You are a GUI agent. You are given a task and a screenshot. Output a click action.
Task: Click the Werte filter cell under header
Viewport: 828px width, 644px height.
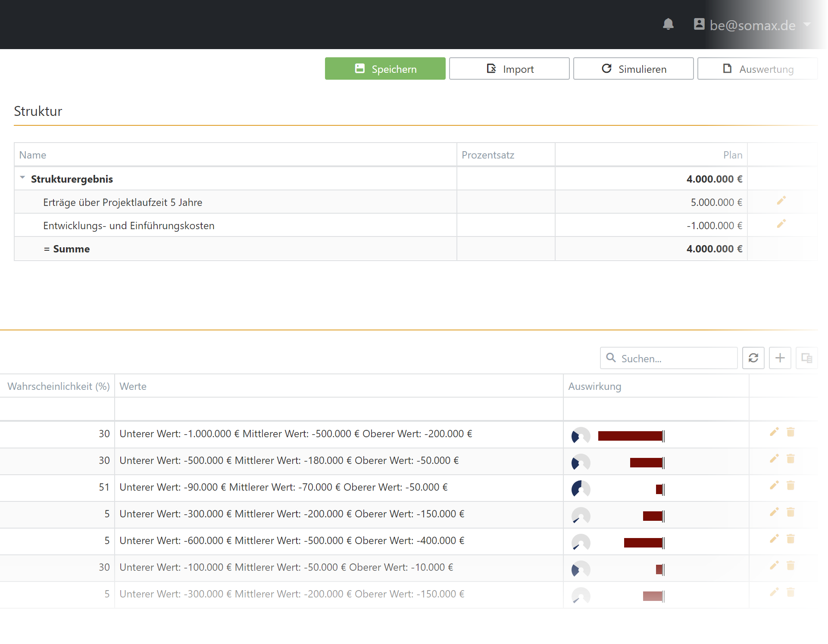339,409
